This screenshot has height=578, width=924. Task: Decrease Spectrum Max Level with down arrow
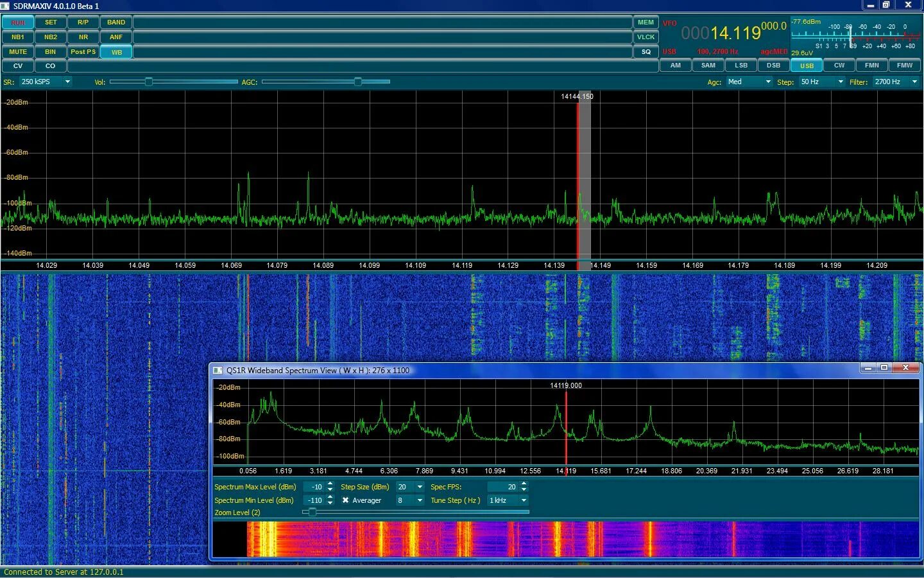[330, 490]
